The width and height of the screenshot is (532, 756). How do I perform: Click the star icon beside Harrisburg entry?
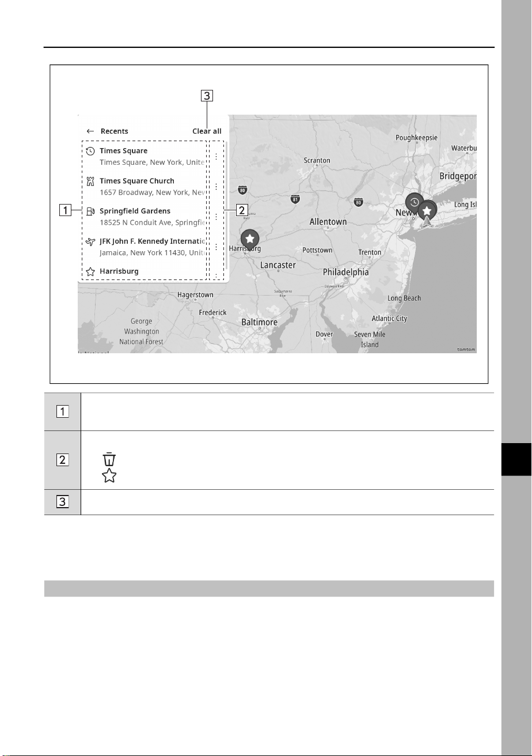[x=90, y=271]
